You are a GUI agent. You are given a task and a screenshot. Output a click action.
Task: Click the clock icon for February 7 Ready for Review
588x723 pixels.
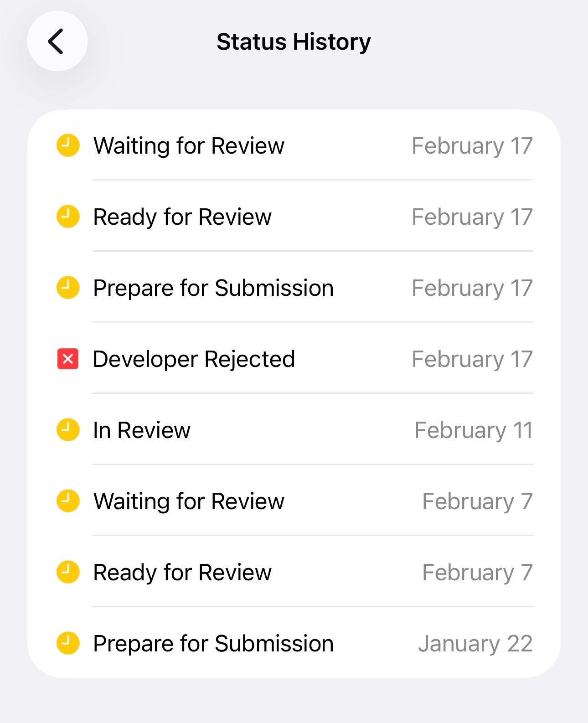tap(68, 572)
